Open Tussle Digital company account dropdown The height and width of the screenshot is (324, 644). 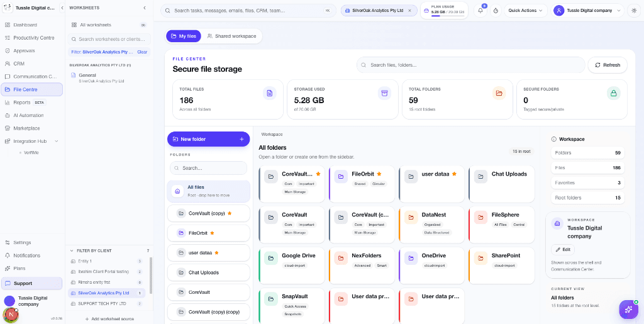click(x=588, y=11)
